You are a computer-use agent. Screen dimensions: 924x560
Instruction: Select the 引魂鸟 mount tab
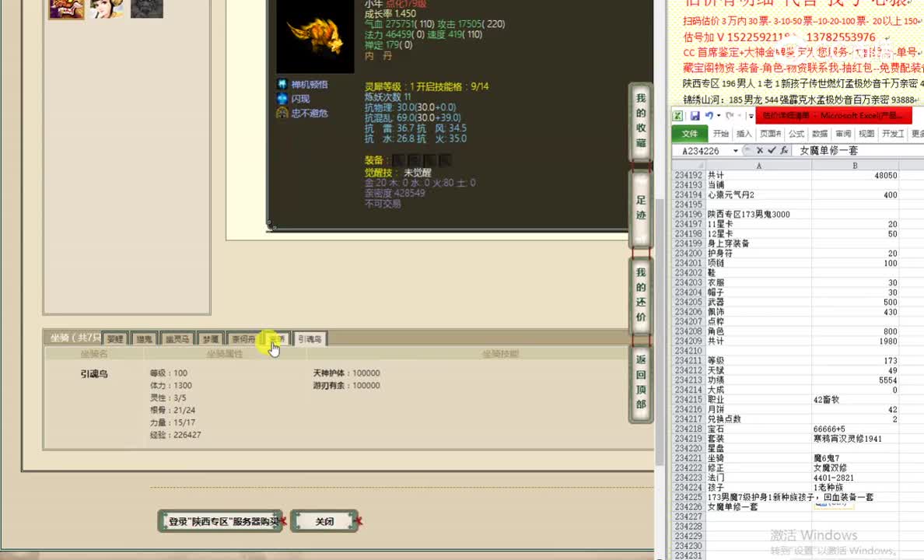tap(310, 339)
